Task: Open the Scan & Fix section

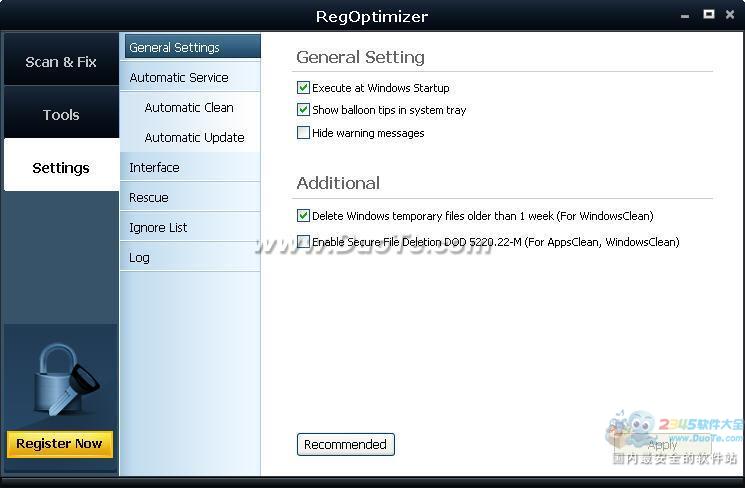Action: pos(61,59)
